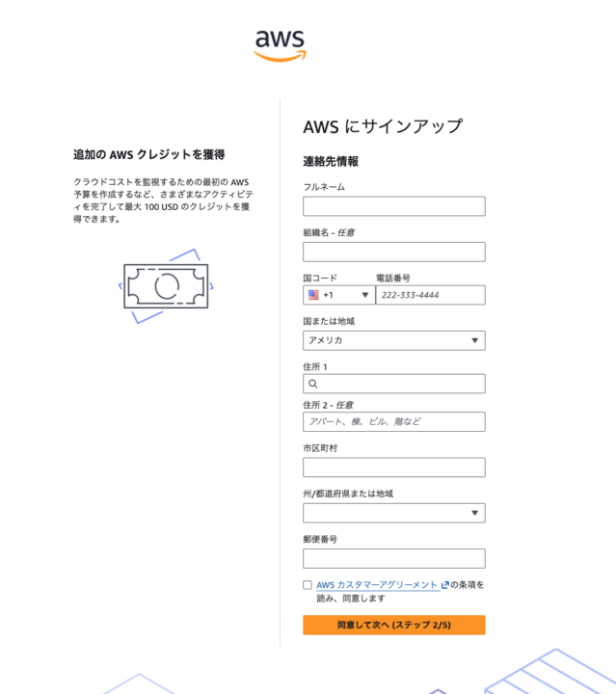Click the 市区町村 input field
The width and height of the screenshot is (616, 694).
[394, 467]
